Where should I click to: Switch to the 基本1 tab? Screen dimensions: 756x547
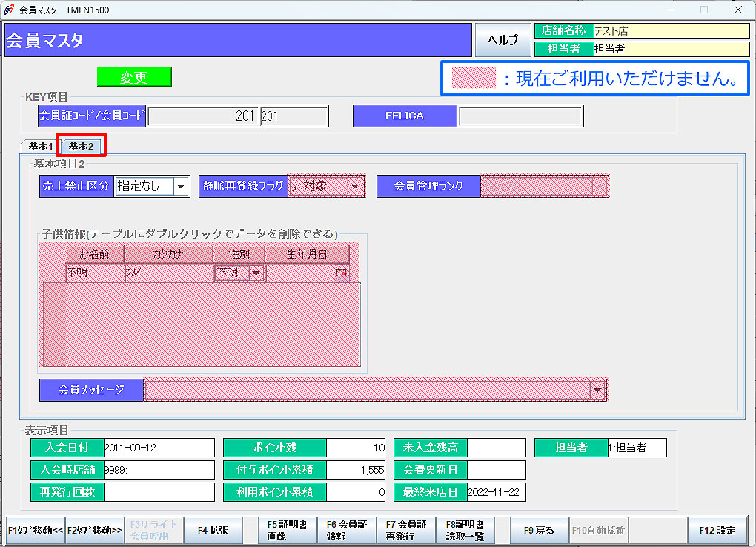41,147
